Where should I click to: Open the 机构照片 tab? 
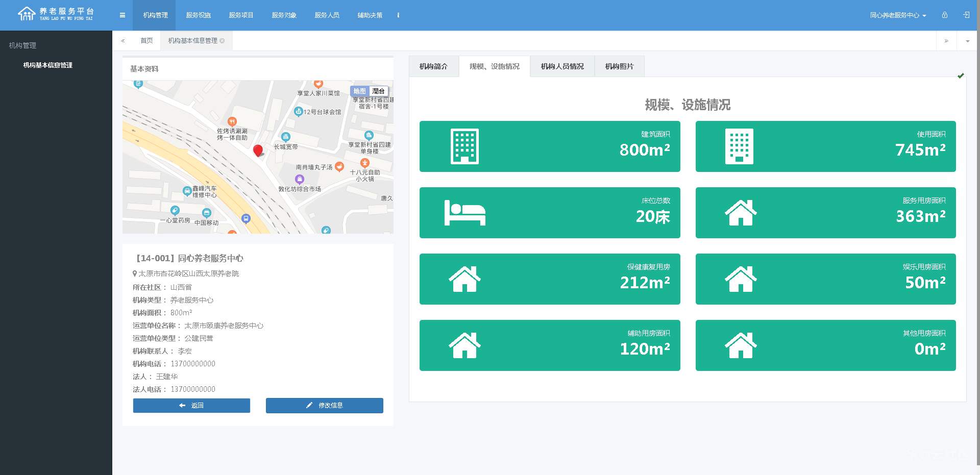[x=620, y=66]
